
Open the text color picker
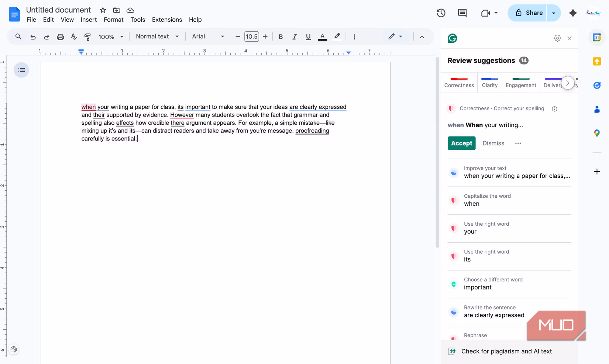[x=322, y=37]
